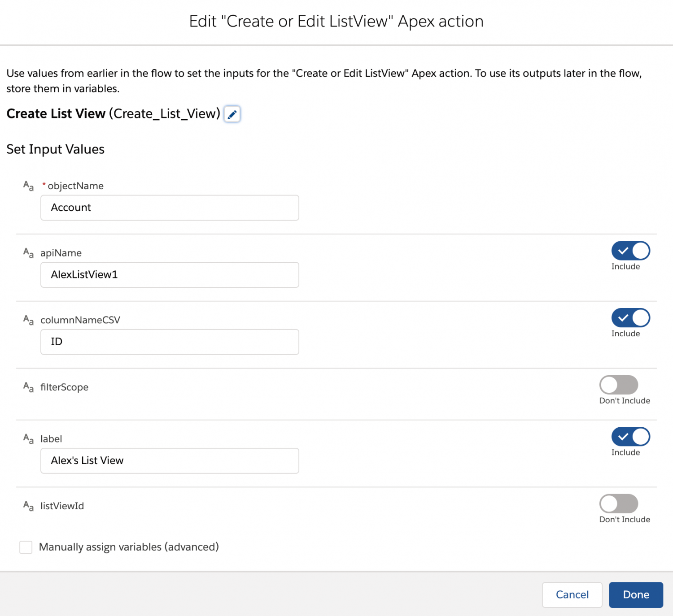The height and width of the screenshot is (616, 673).
Task: Click the Aa icon next to listViewId
Action: [x=28, y=505]
